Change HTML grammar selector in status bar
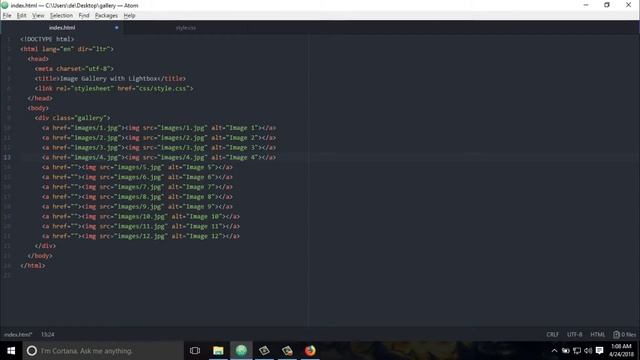640x360 pixels. click(x=598, y=334)
